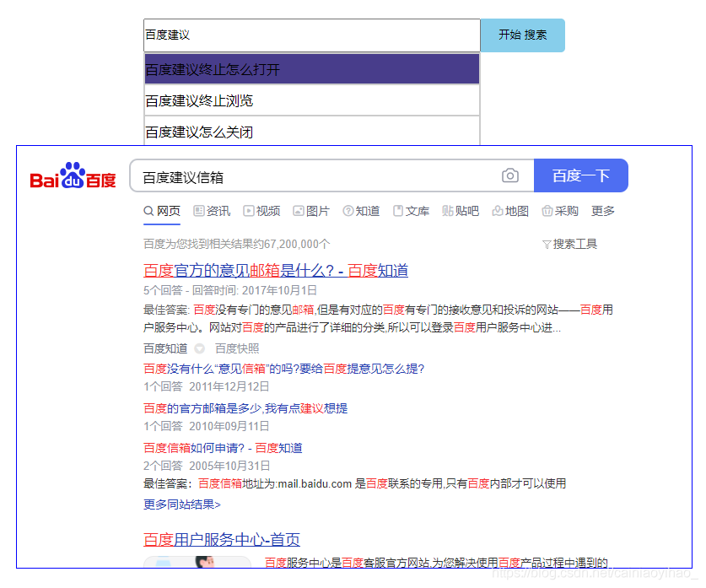Click the search tools filter icon
The height and width of the screenshot is (588, 706).
pos(547,245)
